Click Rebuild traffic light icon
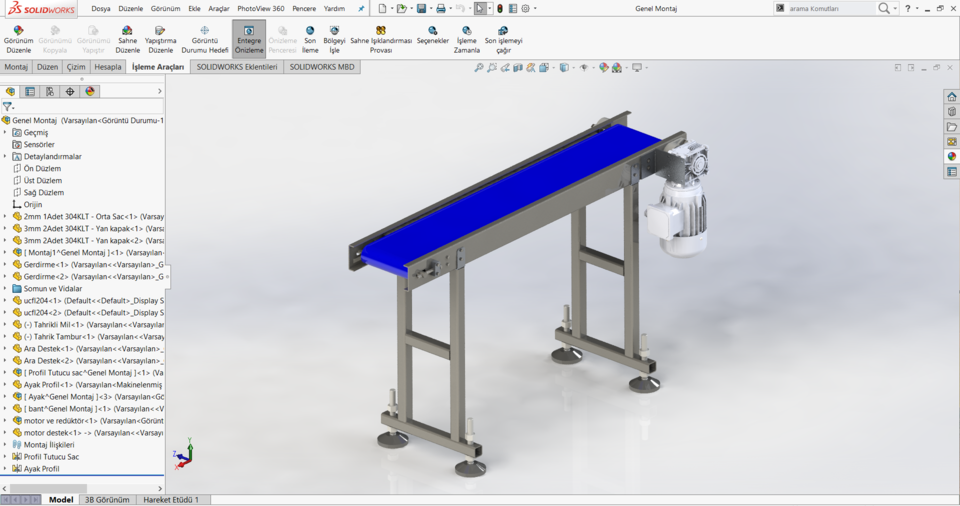This screenshot has height=506, width=960. coord(500,9)
